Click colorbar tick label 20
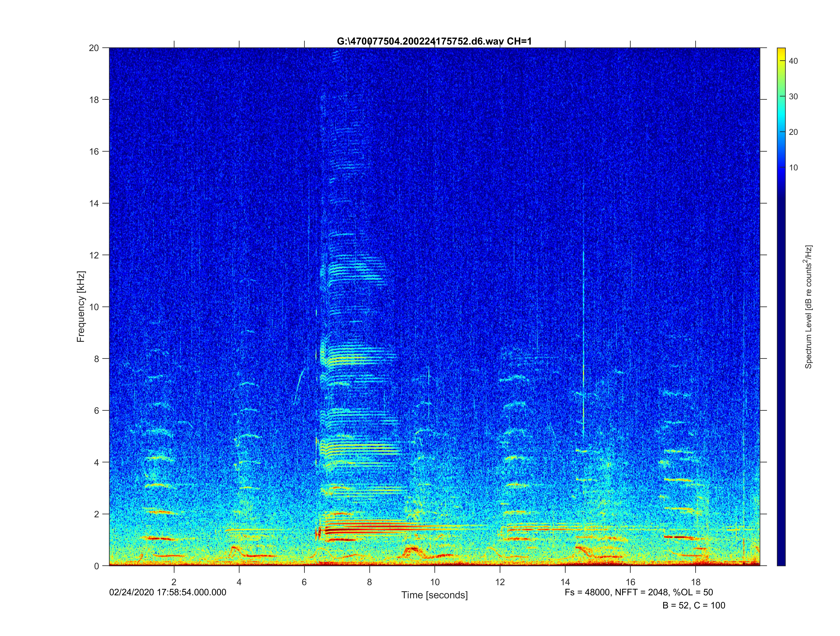Image resolution: width=840 pixels, height=636 pixels. [x=793, y=132]
